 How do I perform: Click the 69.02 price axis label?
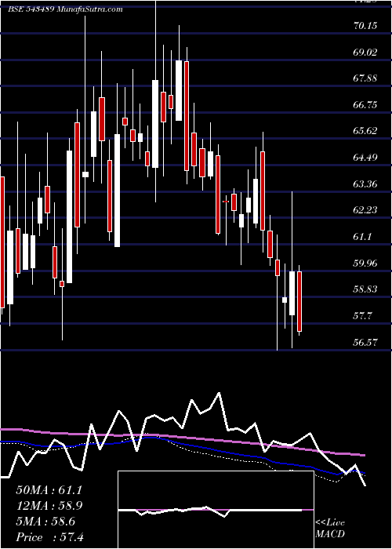(x=365, y=53)
